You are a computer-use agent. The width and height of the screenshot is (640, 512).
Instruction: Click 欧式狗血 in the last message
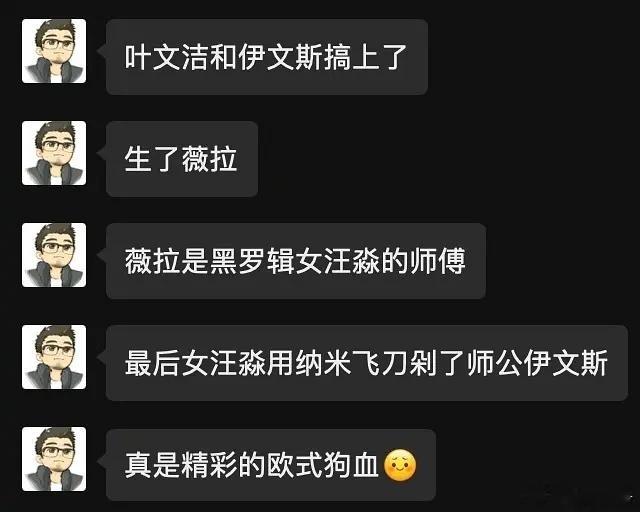click(324, 465)
